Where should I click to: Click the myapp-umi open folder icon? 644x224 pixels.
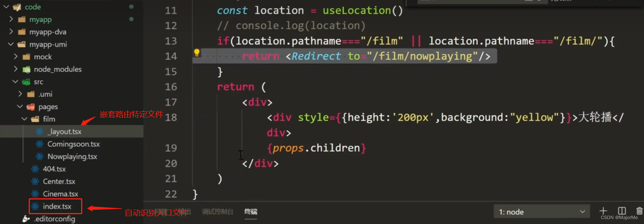pyautogui.click(x=22, y=44)
